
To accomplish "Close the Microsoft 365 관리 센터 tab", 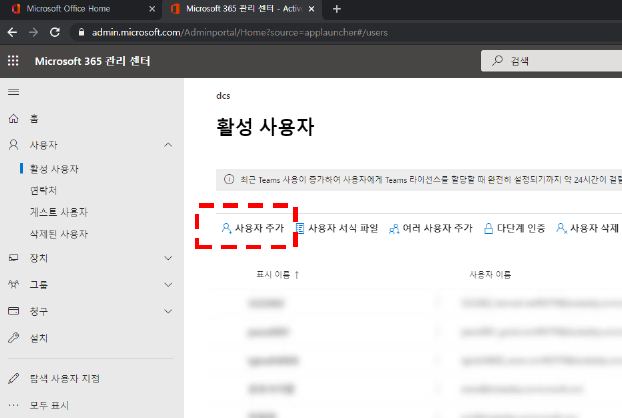I will pyautogui.click(x=311, y=9).
